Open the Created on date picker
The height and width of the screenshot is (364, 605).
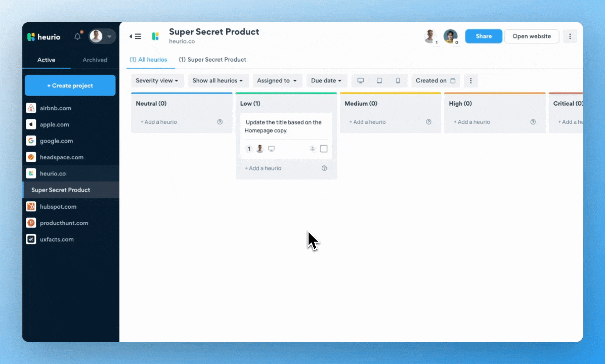(x=436, y=81)
